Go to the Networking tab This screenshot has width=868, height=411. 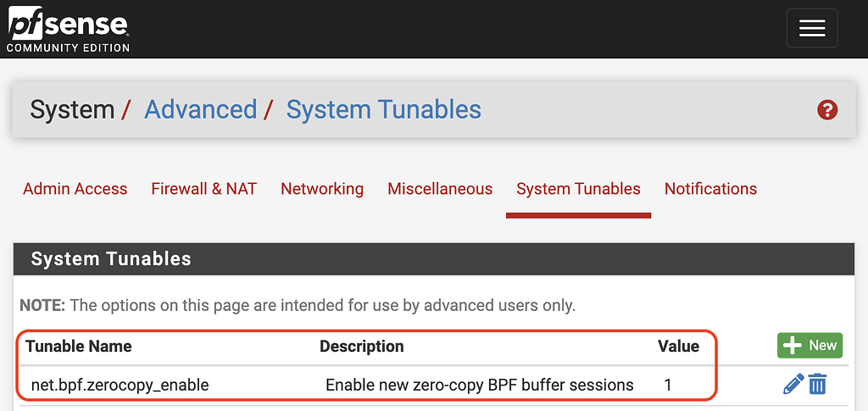point(322,189)
